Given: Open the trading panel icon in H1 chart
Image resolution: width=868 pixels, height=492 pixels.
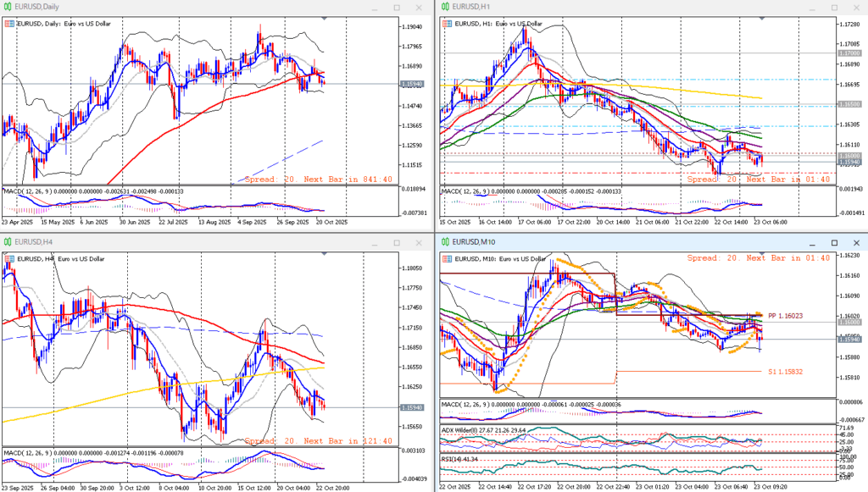Looking at the screenshot, I should [446, 24].
